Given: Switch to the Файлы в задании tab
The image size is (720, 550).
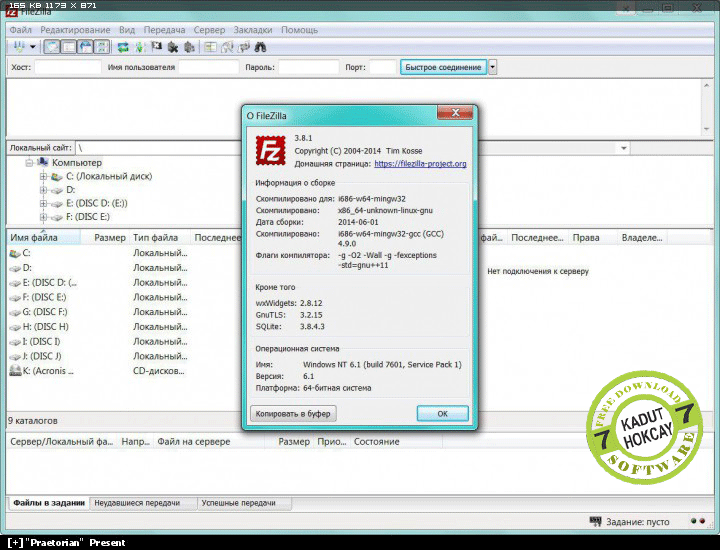Looking at the screenshot, I should tap(49, 503).
